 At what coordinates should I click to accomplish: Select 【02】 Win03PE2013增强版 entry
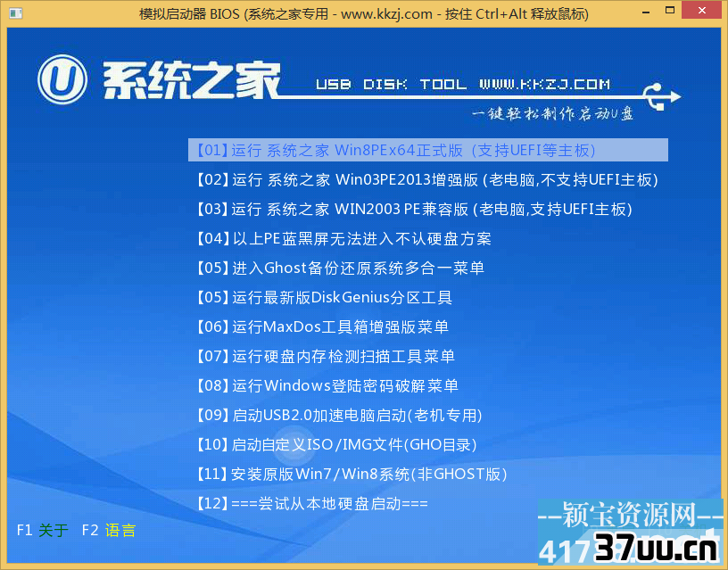[x=427, y=179]
